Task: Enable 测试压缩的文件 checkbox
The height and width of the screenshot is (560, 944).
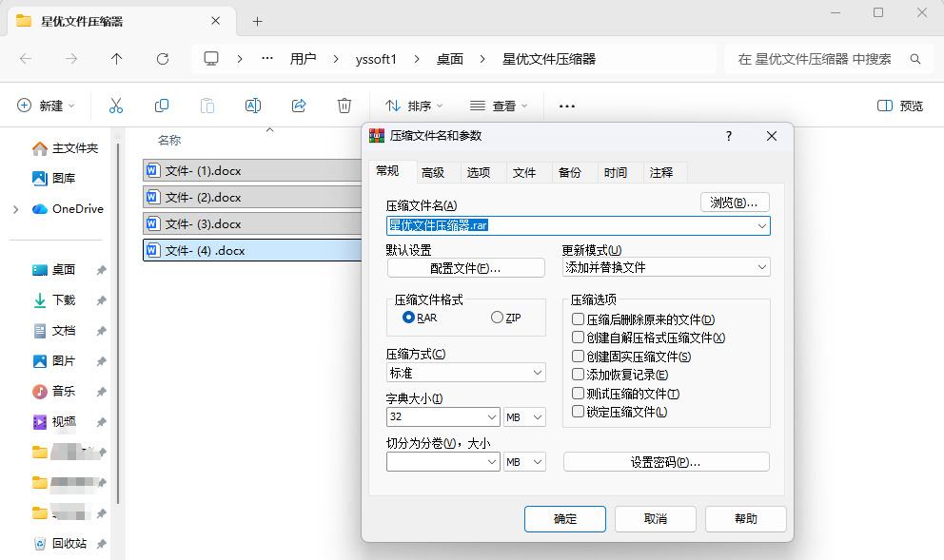Action: tap(578, 394)
